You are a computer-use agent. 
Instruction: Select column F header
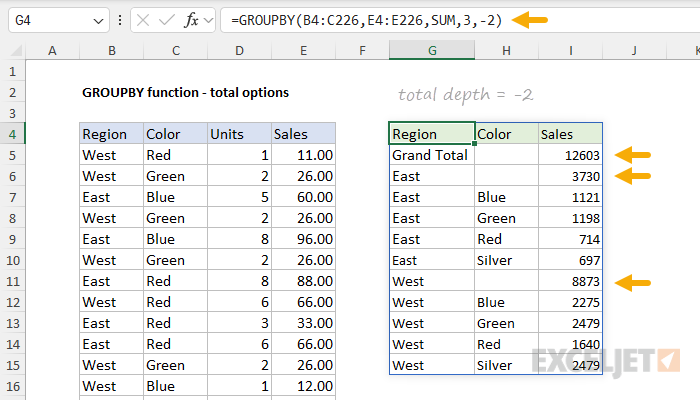pos(362,50)
